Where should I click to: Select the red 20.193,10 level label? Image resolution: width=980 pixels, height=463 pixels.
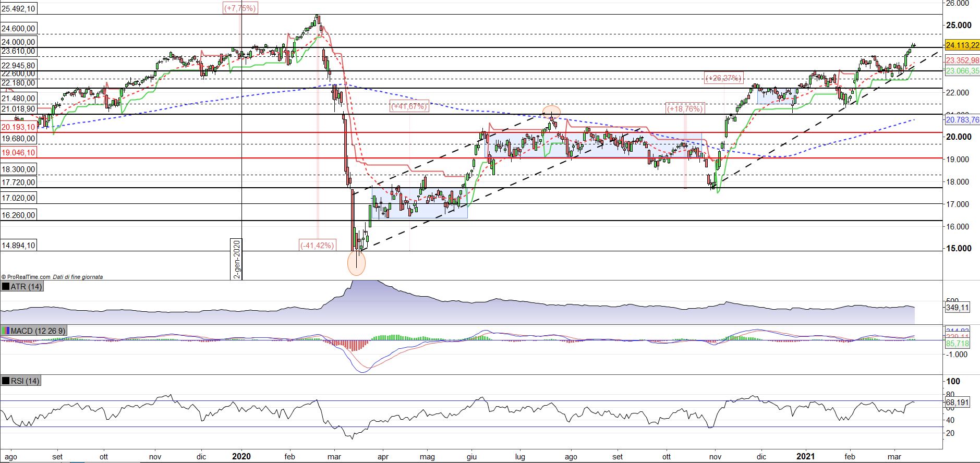(18, 127)
